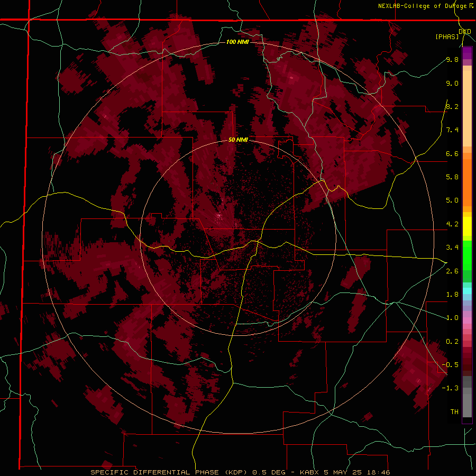Click the 50 NMI range ring label
This screenshot has width=476, height=476.
(238, 140)
